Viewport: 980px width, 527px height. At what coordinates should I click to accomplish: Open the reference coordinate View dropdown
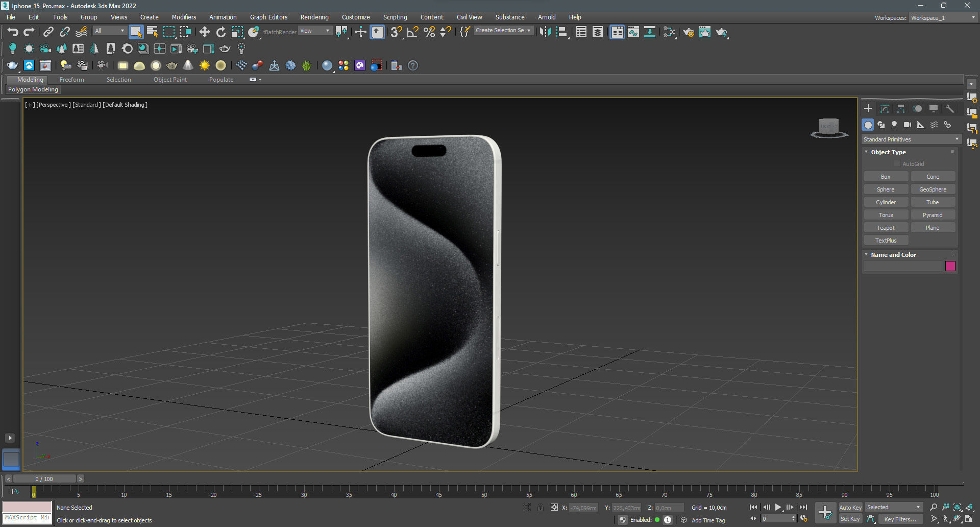[x=315, y=31]
